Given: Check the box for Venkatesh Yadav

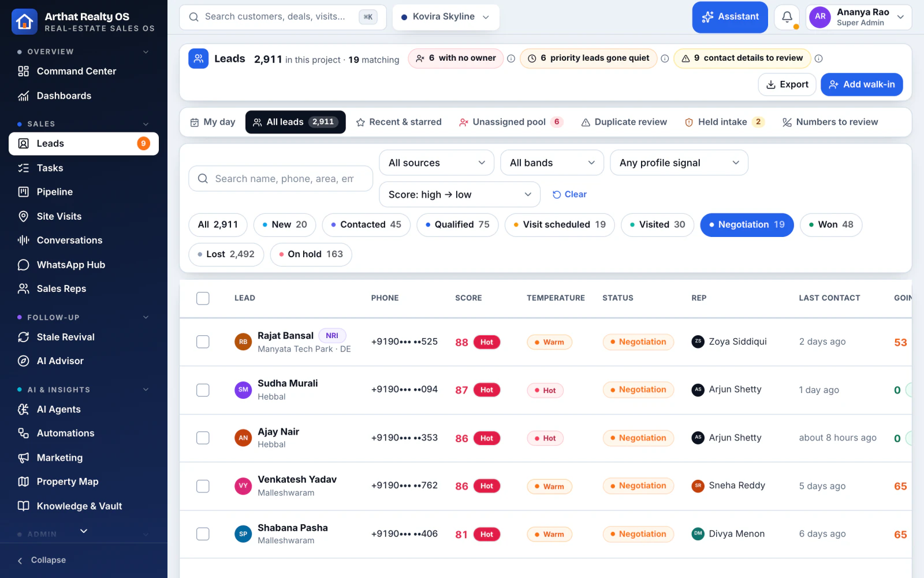Looking at the screenshot, I should pyautogui.click(x=203, y=486).
